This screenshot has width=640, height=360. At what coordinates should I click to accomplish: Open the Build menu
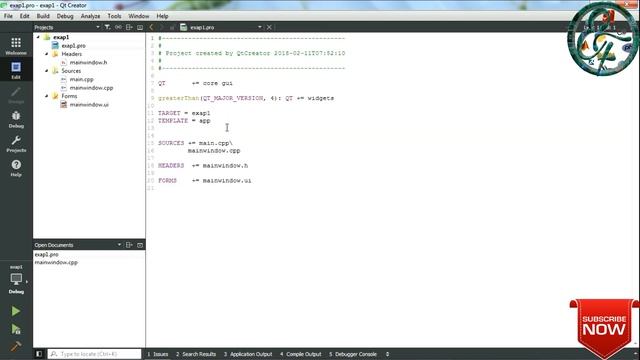pyautogui.click(x=43, y=16)
